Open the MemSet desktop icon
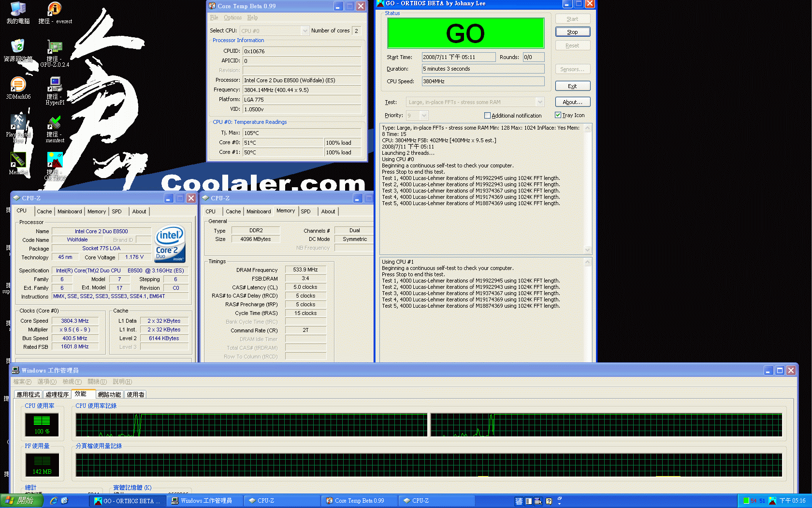812x508 pixels. (x=18, y=160)
